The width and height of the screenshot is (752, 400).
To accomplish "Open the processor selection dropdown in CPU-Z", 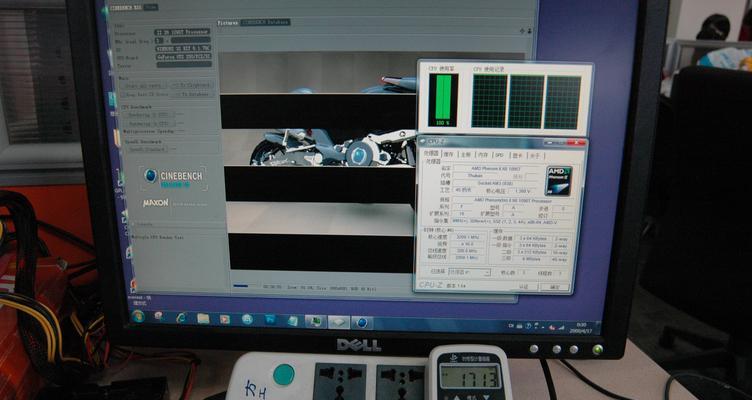I will pos(469,272).
